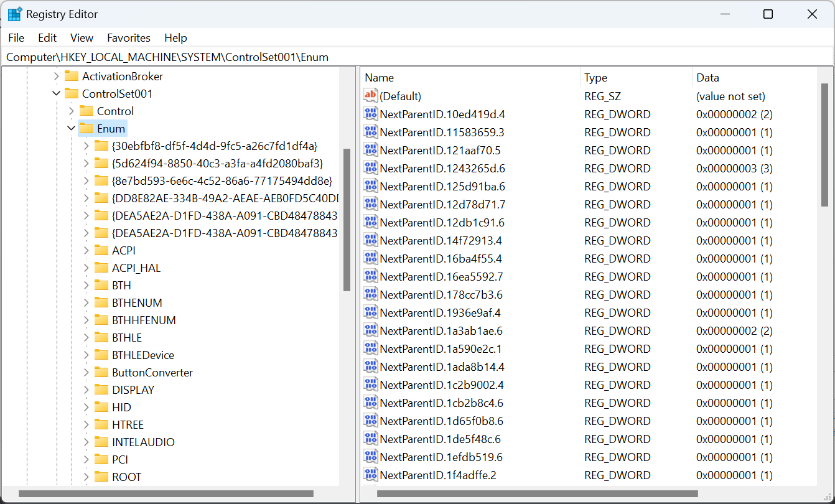Select the {5d624f94-8850-40c3-a3fa-a4fd2080baf3} key
The height and width of the screenshot is (504, 835).
click(x=217, y=163)
